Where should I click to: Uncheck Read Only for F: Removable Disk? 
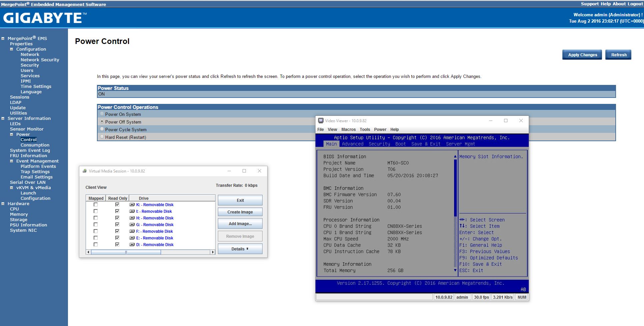tap(117, 231)
